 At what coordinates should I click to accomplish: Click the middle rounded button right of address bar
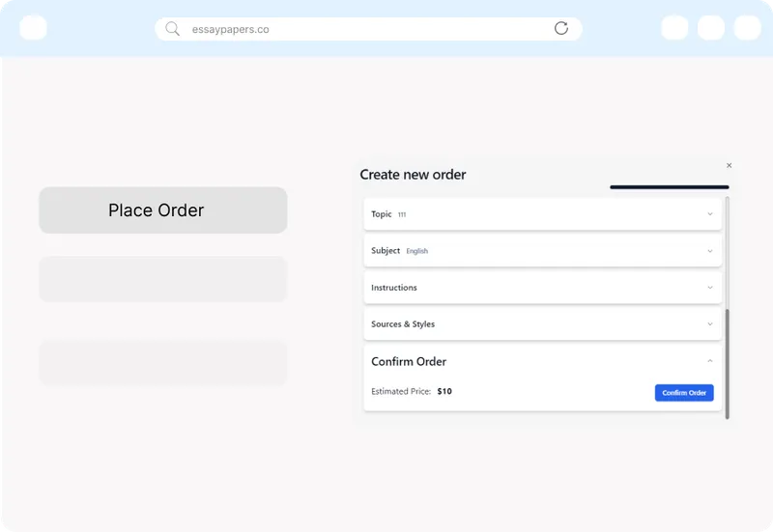coord(711,28)
